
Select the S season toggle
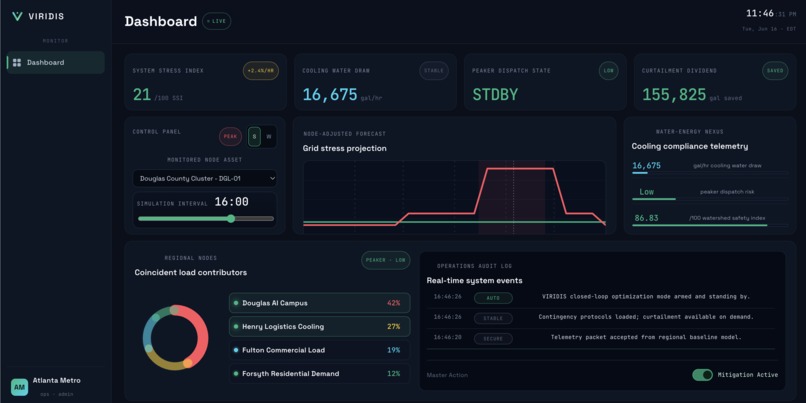click(254, 137)
